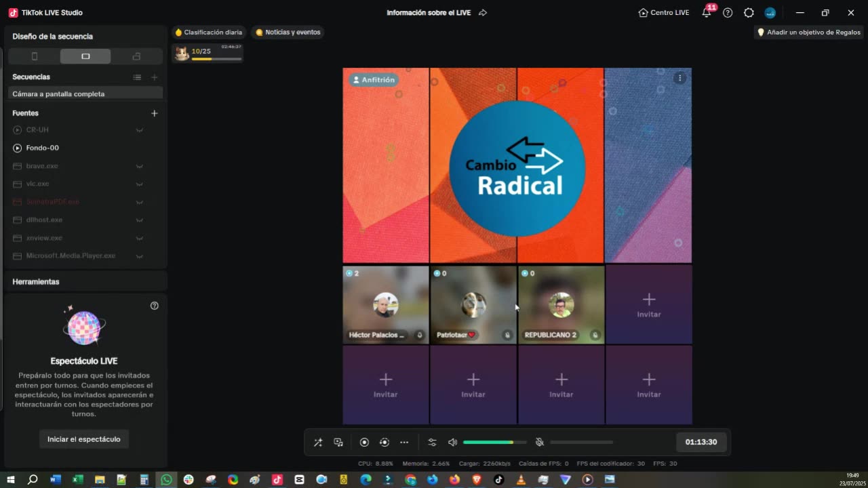
Task: Open the Espectáculo LIVE help icon
Action: tap(155, 306)
